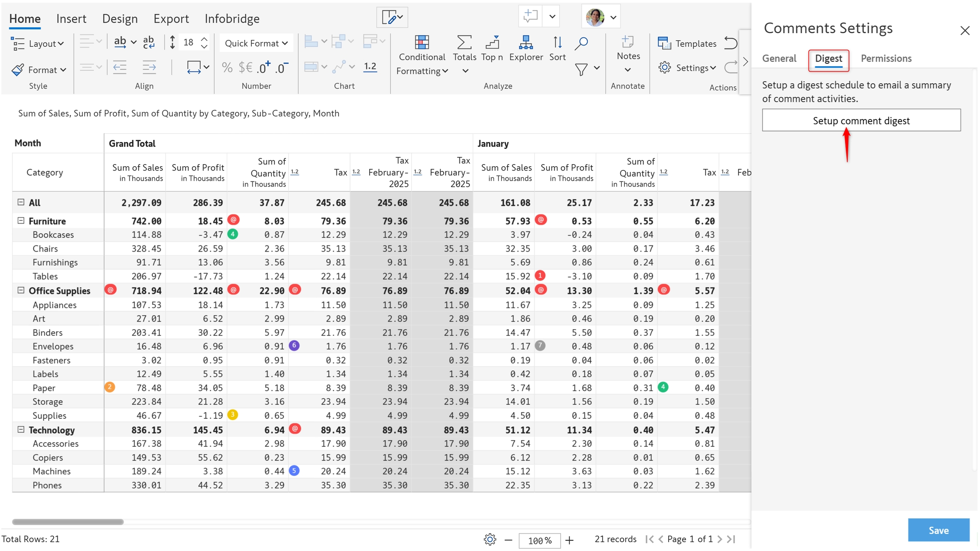Open the Infobridge ribbon tab
Viewport: 980px width, 551px height.
(x=232, y=19)
